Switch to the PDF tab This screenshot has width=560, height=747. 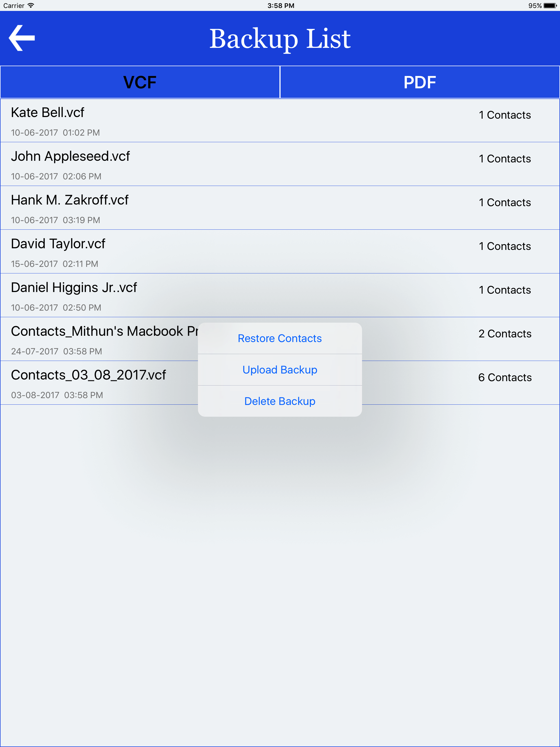(420, 82)
